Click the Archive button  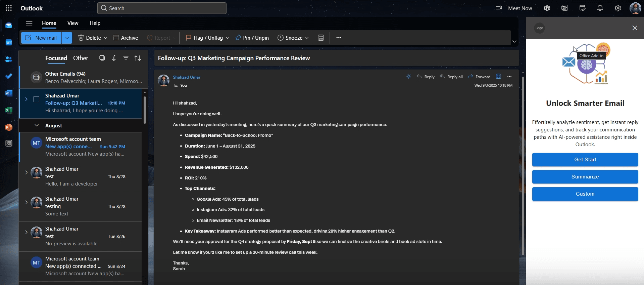point(126,38)
